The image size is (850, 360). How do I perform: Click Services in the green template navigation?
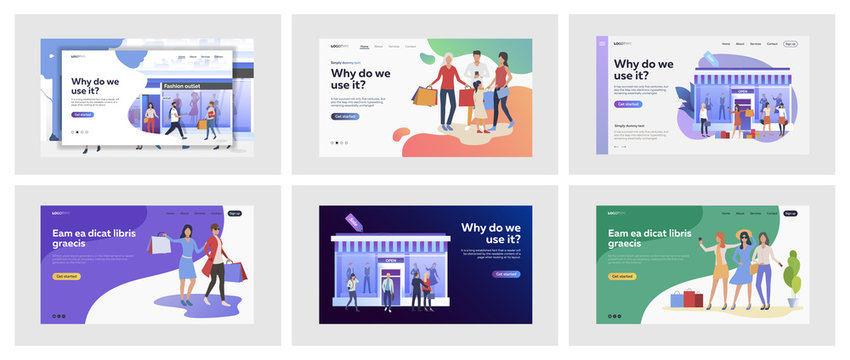click(756, 214)
